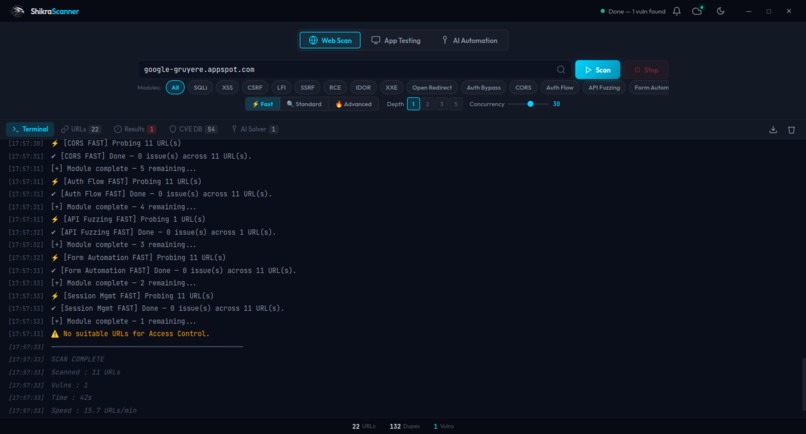
Task: Click the concurrency value 30
Action: pos(556,104)
